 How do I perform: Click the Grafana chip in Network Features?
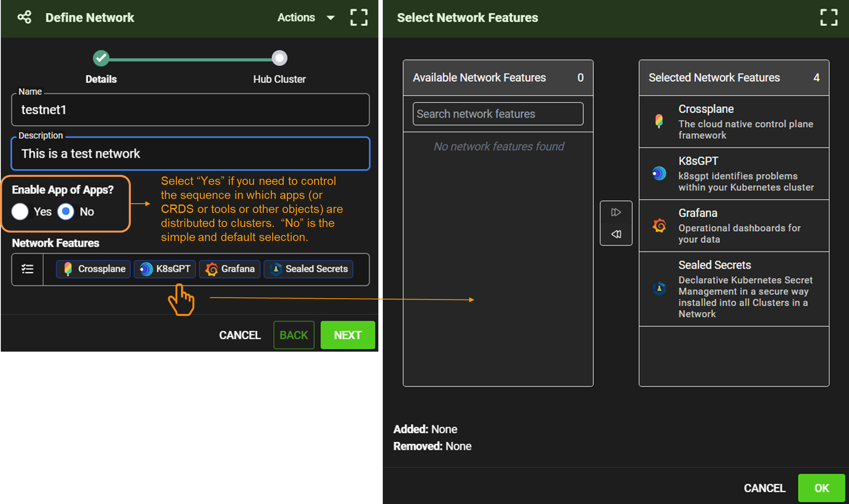click(x=230, y=269)
